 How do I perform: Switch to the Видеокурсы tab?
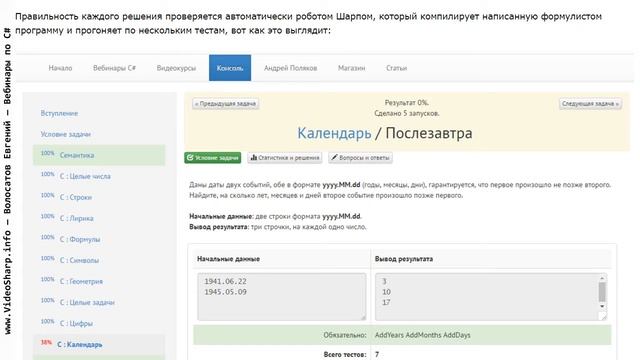176,68
